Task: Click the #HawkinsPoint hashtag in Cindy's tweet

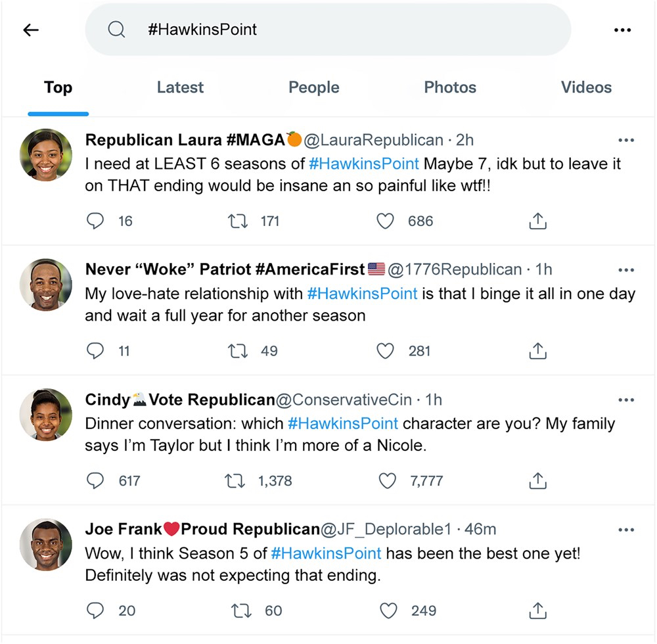Action: tap(343, 423)
